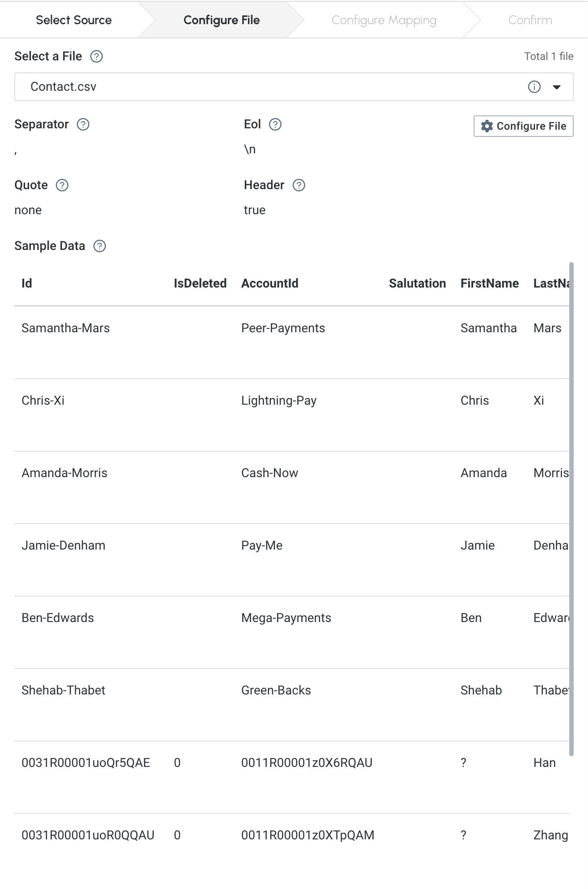
Task: Switch to the Configure Mapping step
Action: tap(384, 20)
